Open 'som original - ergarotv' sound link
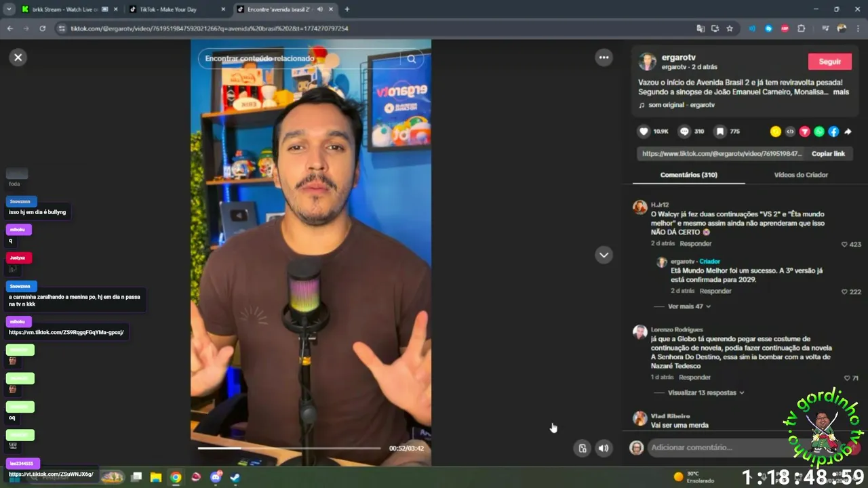Viewport: 868px width, 488px height. click(x=681, y=105)
